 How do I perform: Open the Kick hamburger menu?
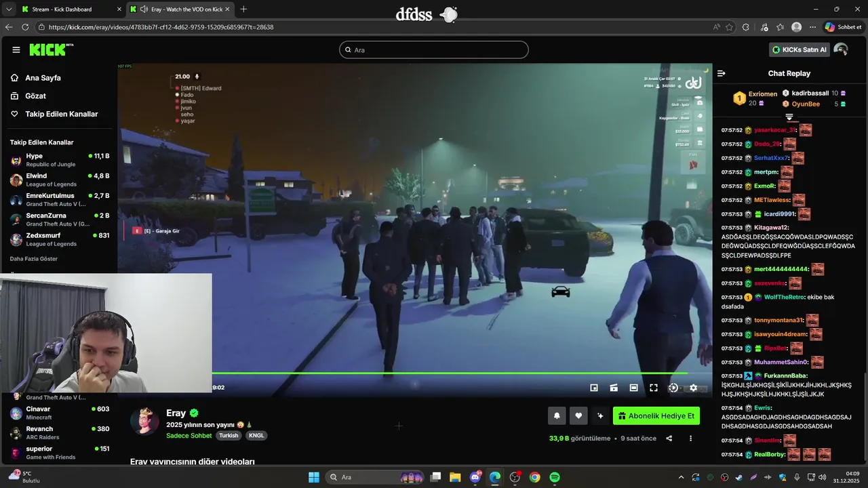(x=16, y=49)
